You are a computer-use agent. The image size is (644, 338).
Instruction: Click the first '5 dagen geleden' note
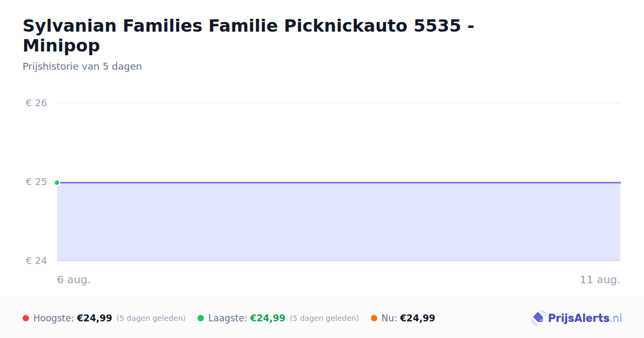tap(151, 318)
